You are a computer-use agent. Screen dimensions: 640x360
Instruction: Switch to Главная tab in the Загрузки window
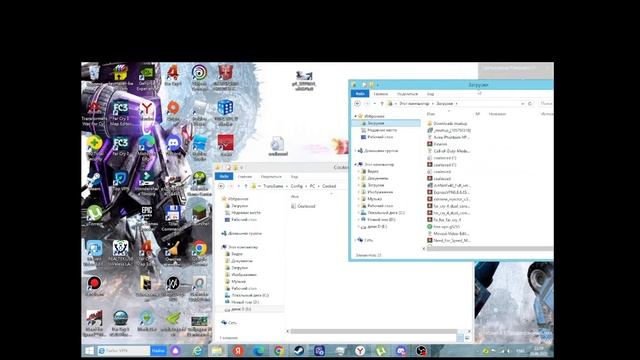point(381,94)
